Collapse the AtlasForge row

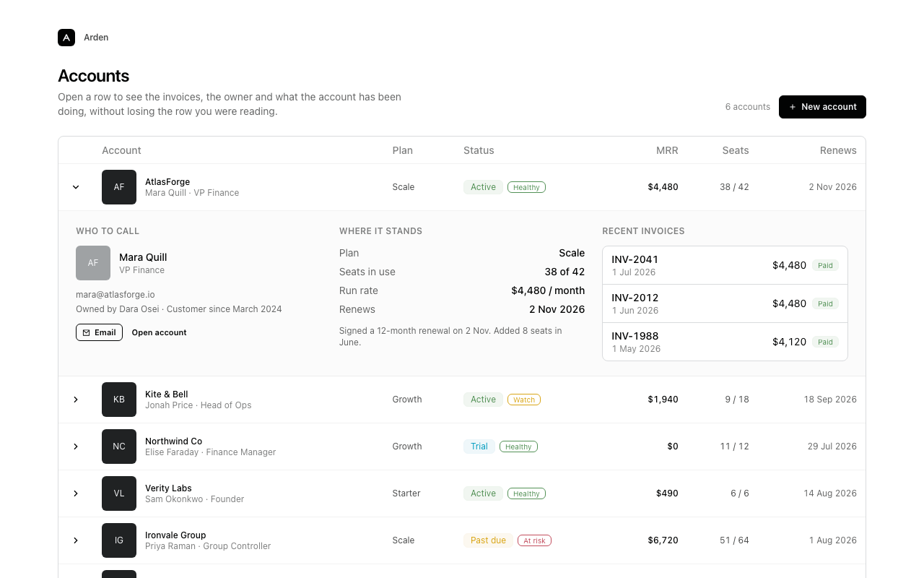(76, 187)
